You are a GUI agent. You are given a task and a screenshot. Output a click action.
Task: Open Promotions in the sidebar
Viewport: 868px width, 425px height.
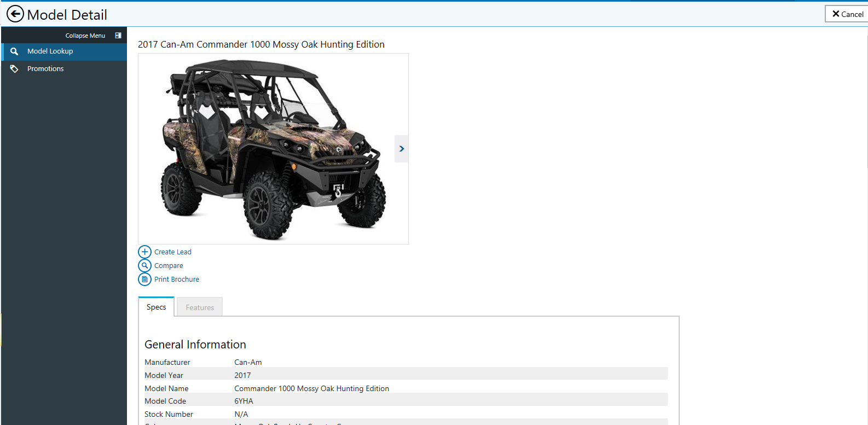click(x=64, y=69)
